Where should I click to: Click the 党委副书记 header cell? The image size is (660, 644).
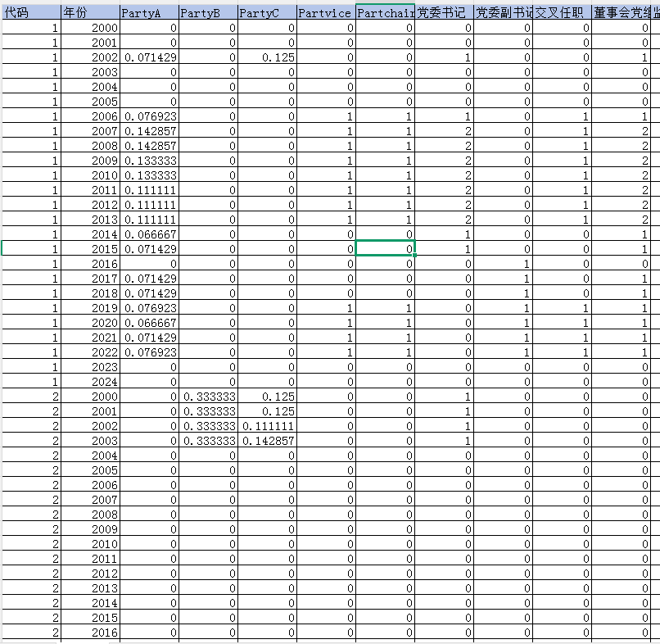tap(503, 12)
